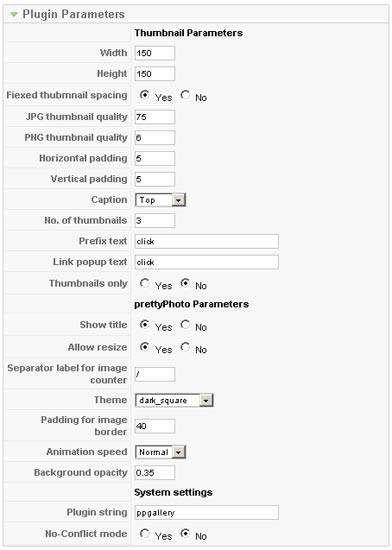Viewport: 392px width, 550px height.
Task: Enable No-Conflict mode with Yes
Action: (144, 534)
